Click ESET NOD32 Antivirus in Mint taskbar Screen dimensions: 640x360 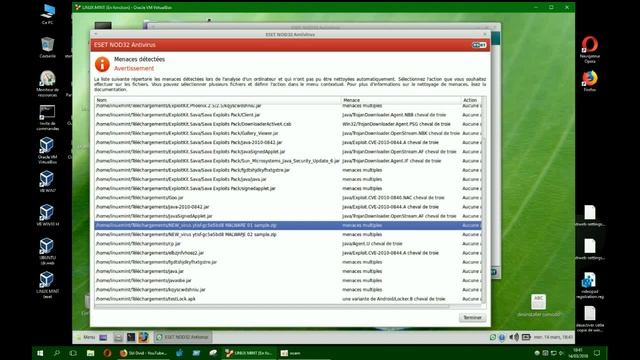182,337
